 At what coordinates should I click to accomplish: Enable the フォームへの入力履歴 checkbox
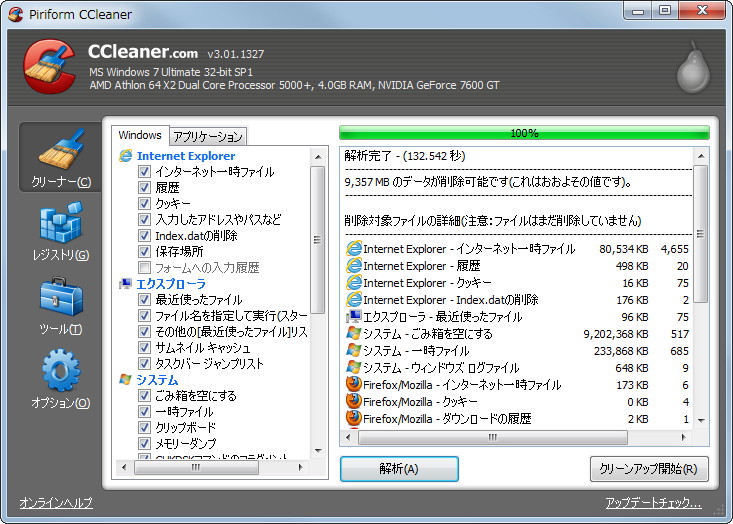[x=144, y=267]
